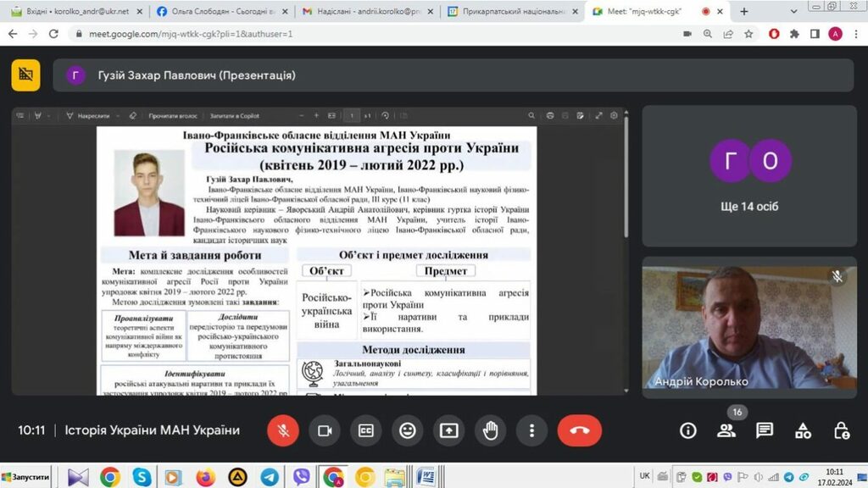The width and height of the screenshot is (868, 488).
Task: Open the activities panel
Action: (x=803, y=430)
